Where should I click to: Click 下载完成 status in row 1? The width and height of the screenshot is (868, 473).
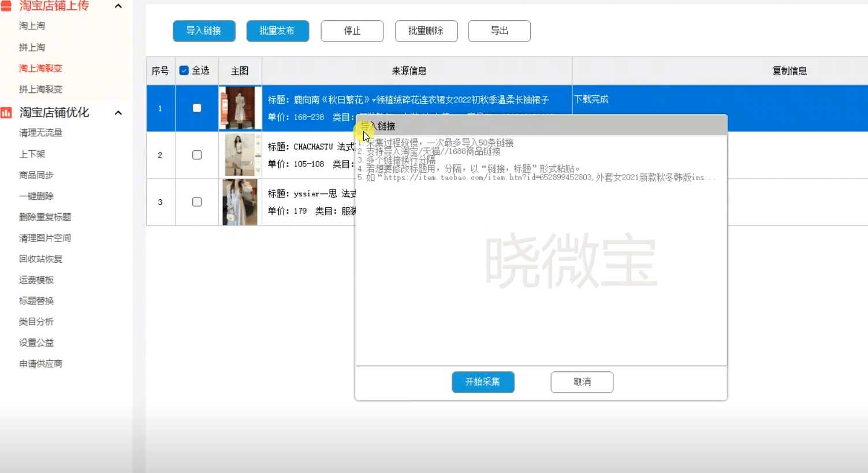coord(591,99)
